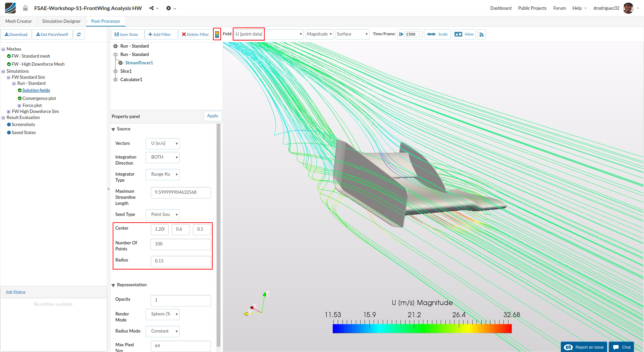Switch to the Mesh Creator tab

tap(18, 21)
